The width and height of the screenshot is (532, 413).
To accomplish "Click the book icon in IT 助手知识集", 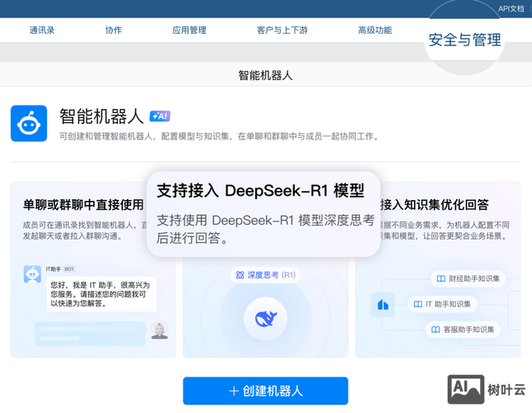I will pyautogui.click(x=418, y=304).
